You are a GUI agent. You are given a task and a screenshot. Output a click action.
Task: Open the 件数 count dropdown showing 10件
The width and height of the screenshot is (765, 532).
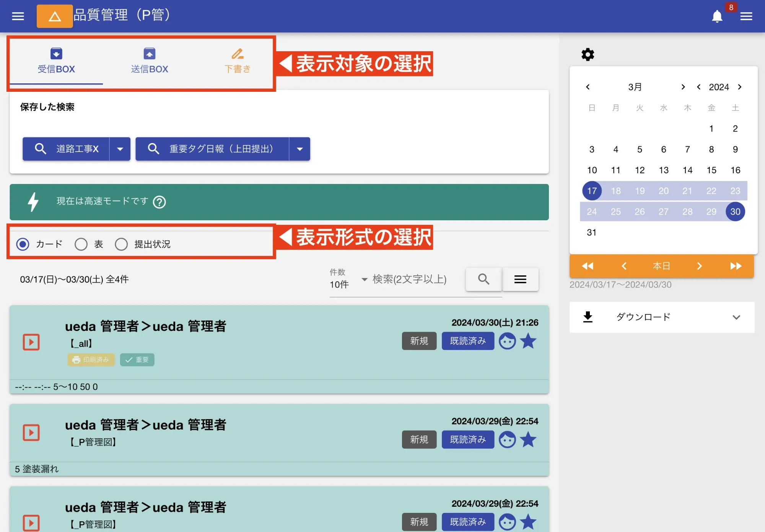[x=364, y=280]
